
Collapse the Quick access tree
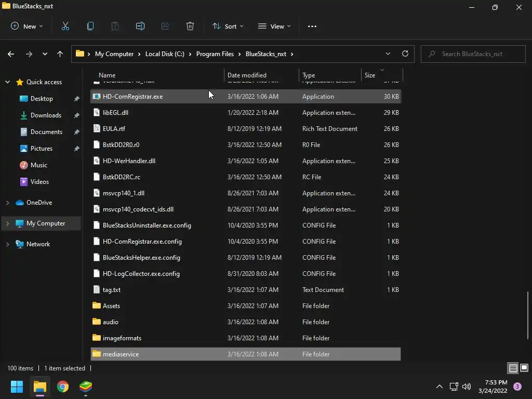coord(7,82)
